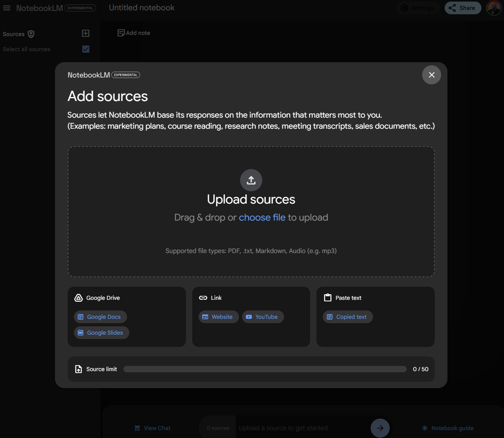Select the Add note icon

pyautogui.click(x=121, y=32)
